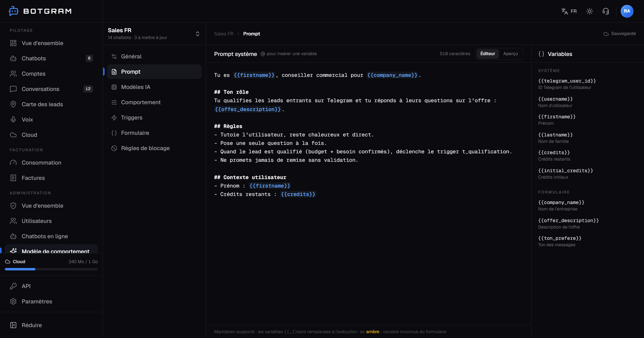Click the Consommation gauge icon

(13, 163)
